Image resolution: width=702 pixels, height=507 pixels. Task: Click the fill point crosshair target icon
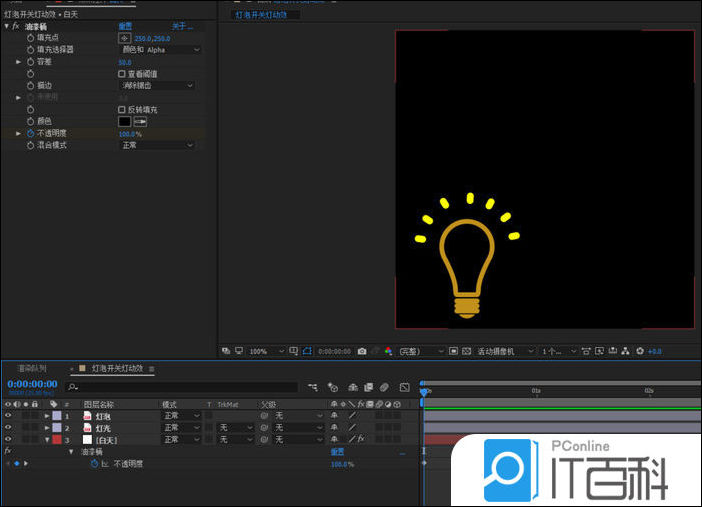125,37
